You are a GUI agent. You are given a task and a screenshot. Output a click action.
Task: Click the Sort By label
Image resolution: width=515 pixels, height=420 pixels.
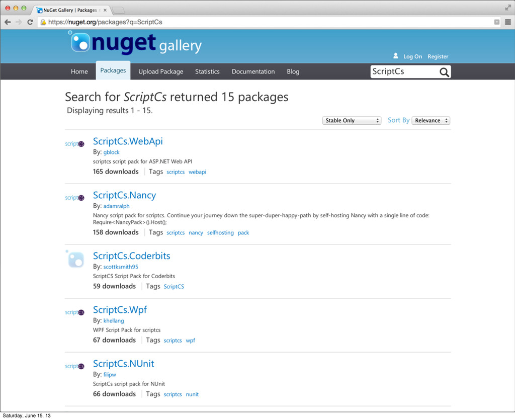click(398, 120)
